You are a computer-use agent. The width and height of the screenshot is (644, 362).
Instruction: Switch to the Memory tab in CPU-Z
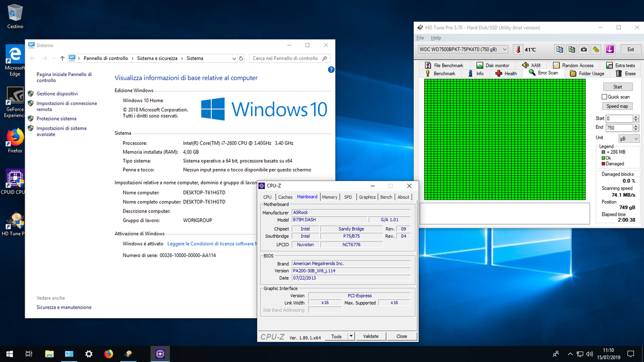click(330, 197)
